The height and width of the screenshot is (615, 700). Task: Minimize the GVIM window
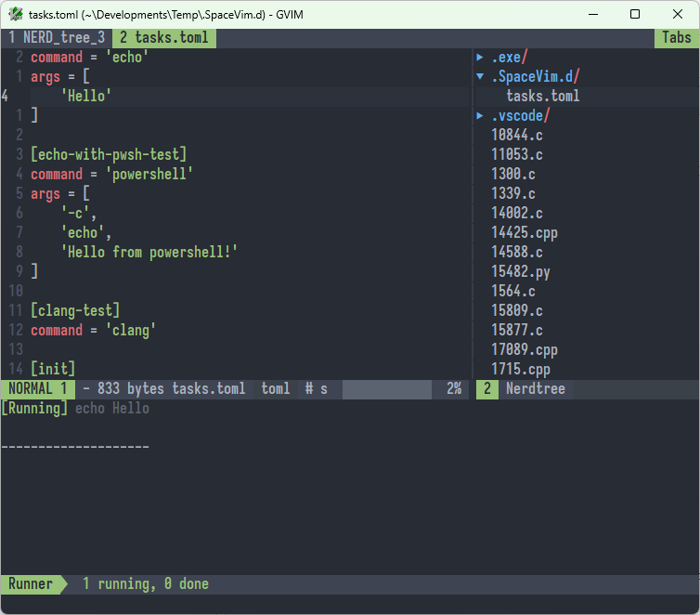tap(593, 14)
